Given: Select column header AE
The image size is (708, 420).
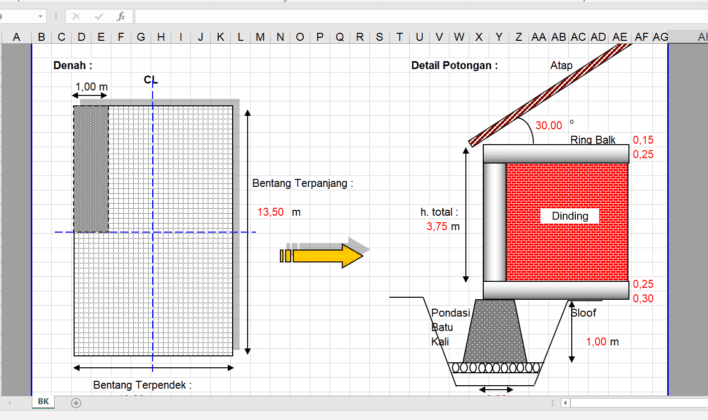Looking at the screenshot, I should click(619, 37).
